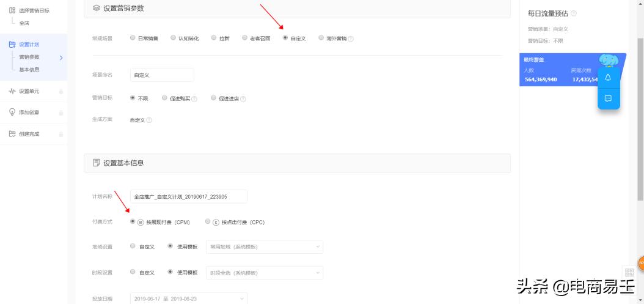Select 使用模板 for 地域设置
This screenshot has height=304, width=644.
pyautogui.click(x=170, y=246)
